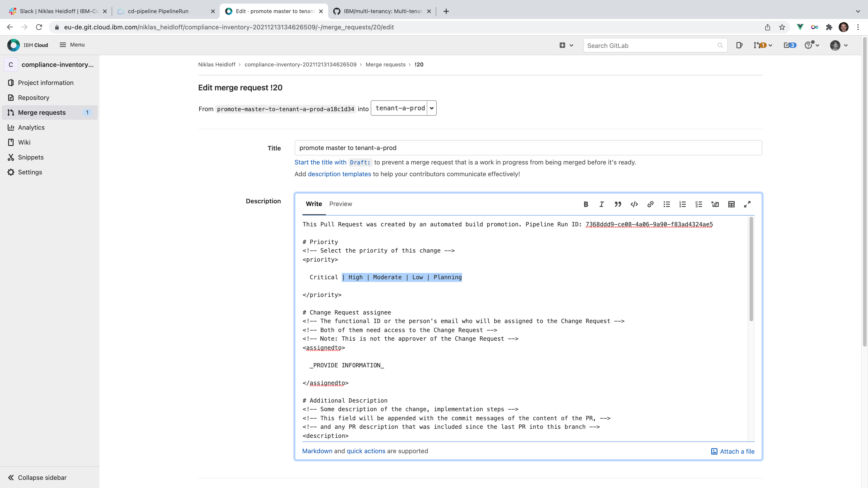The height and width of the screenshot is (488, 868).
Task: Insert a blockquote in the description
Action: 618,204
